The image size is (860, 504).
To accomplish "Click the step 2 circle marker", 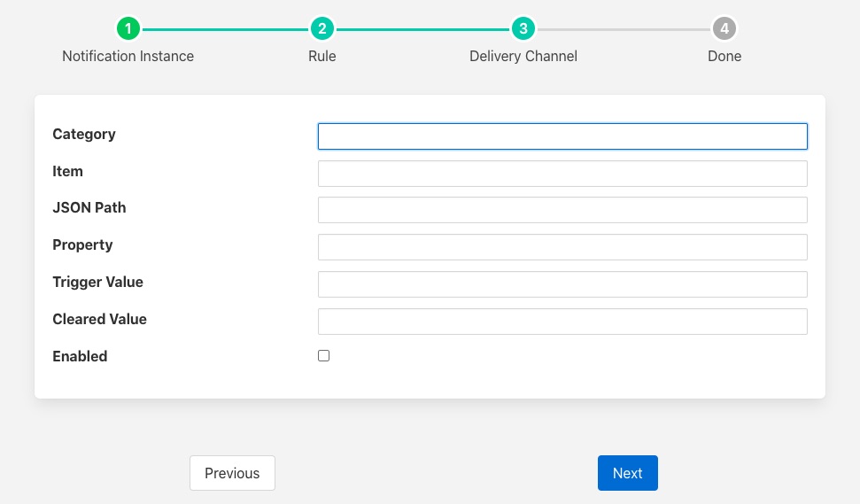I will click(322, 29).
